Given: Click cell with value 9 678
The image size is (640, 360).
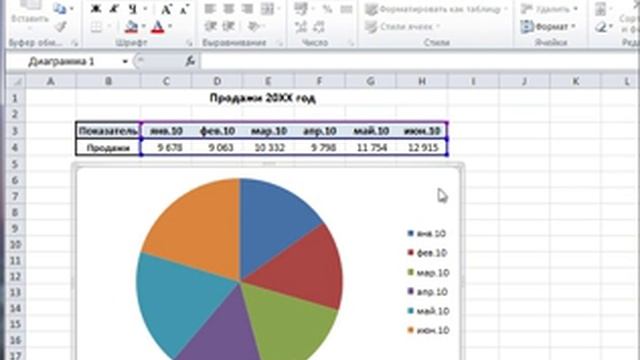Looking at the screenshot, I should [x=166, y=147].
